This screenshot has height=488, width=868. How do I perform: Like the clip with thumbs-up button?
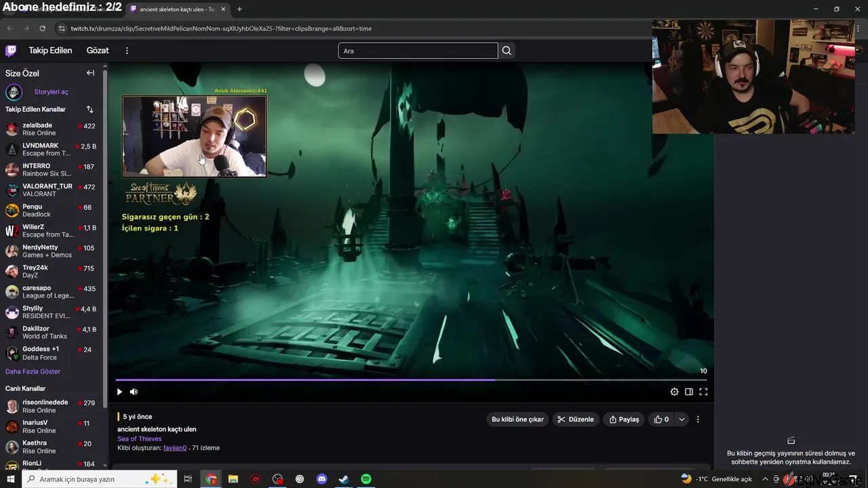pyautogui.click(x=661, y=420)
